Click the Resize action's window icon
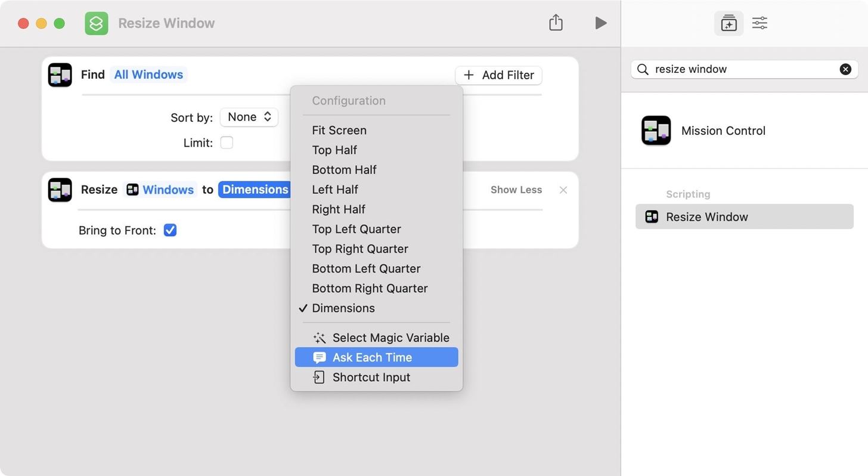 [60, 190]
